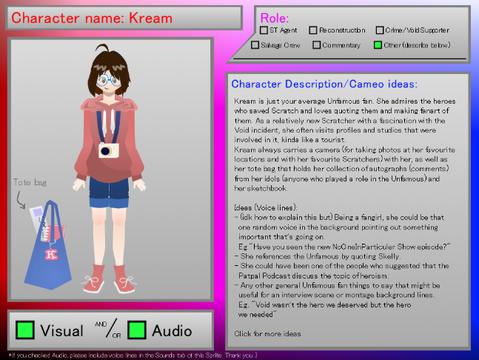The image size is (479, 360).
Task: Toggle the green Visual checkbox
Action: (x=25, y=330)
